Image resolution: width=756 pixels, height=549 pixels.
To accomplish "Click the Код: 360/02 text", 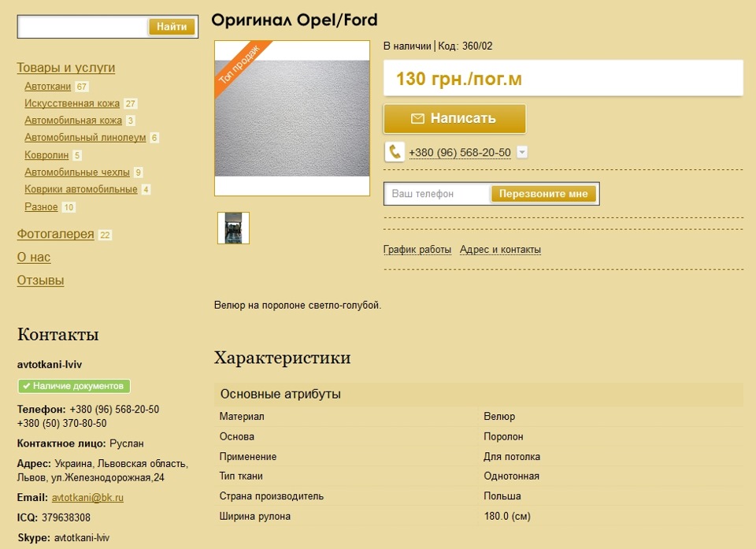I will [465, 46].
